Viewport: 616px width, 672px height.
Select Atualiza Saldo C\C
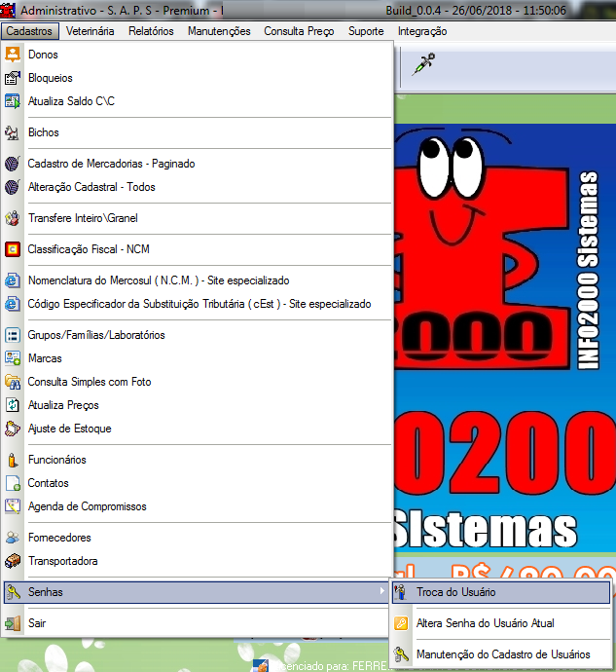pyautogui.click(x=198, y=101)
